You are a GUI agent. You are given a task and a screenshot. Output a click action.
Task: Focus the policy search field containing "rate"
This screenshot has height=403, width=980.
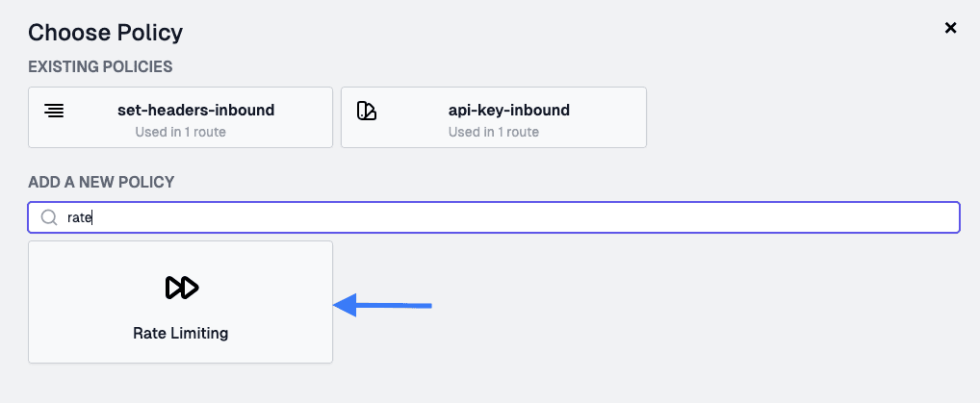[x=494, y=217]
